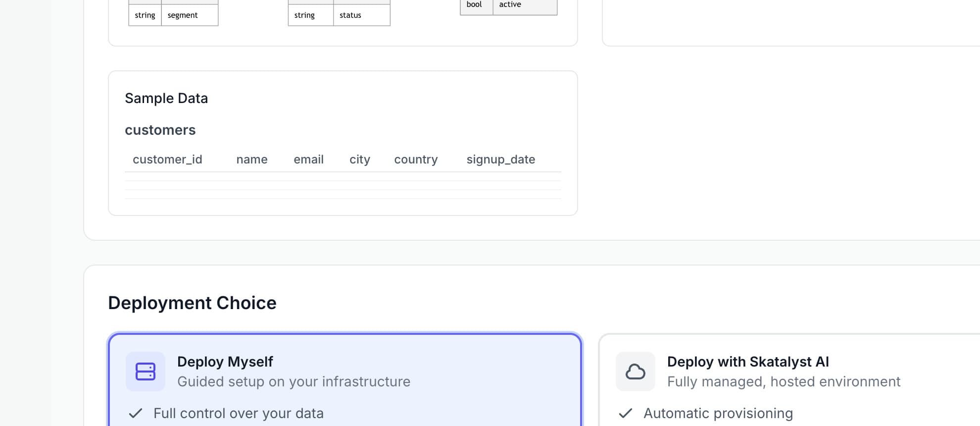Click the city column header
Screen dimensions: 980x426
360,160
